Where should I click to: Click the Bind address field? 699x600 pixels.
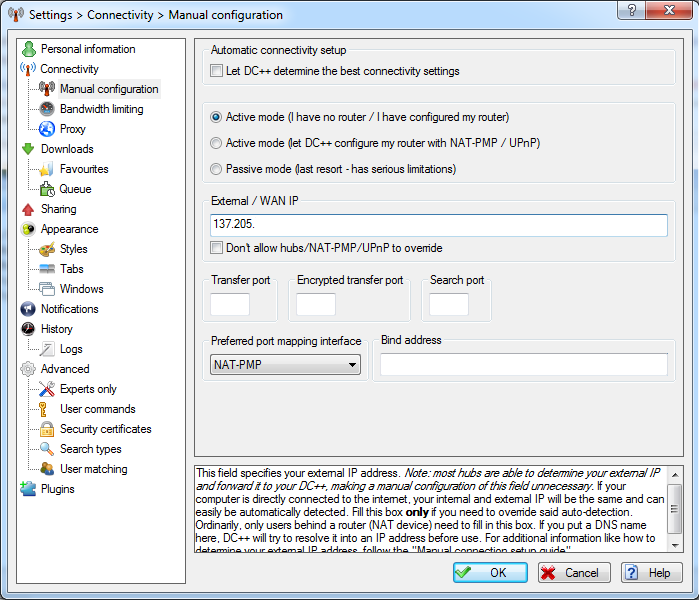click(524, 365)
